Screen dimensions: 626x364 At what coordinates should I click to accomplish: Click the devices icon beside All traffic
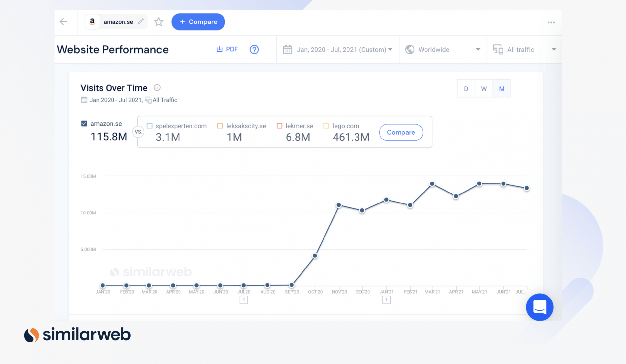coord(498,49)
